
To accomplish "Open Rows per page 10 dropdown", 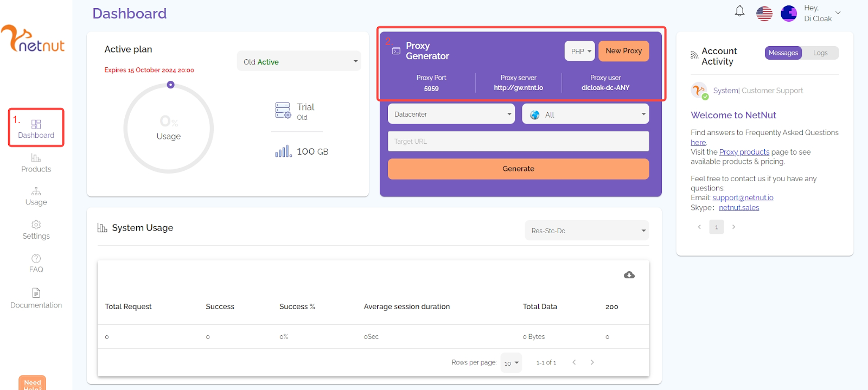I will 511,363.
